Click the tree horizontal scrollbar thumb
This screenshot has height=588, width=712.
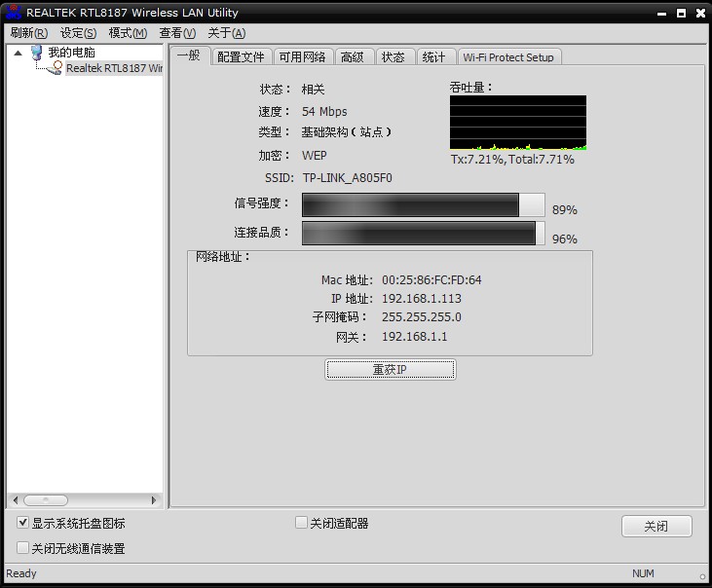point(46,500)
